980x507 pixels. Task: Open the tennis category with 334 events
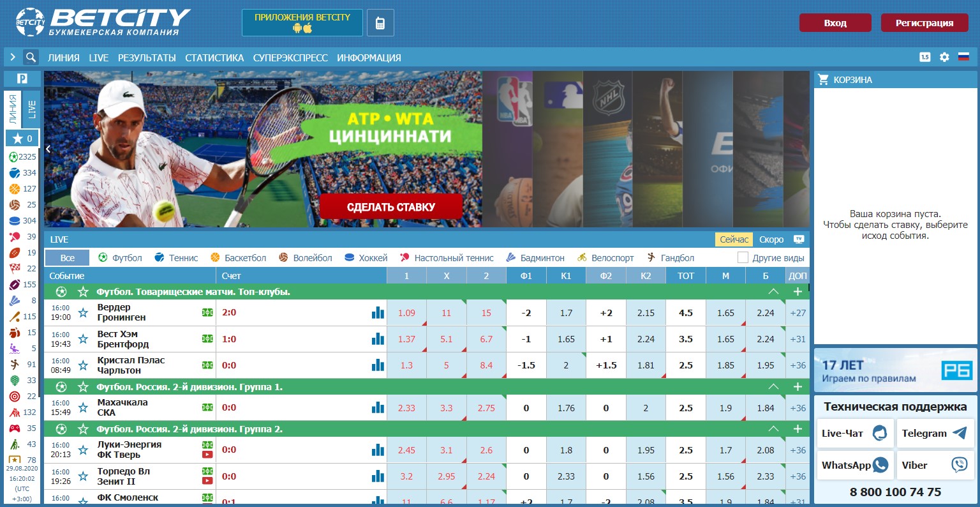(x=22, y=172)
